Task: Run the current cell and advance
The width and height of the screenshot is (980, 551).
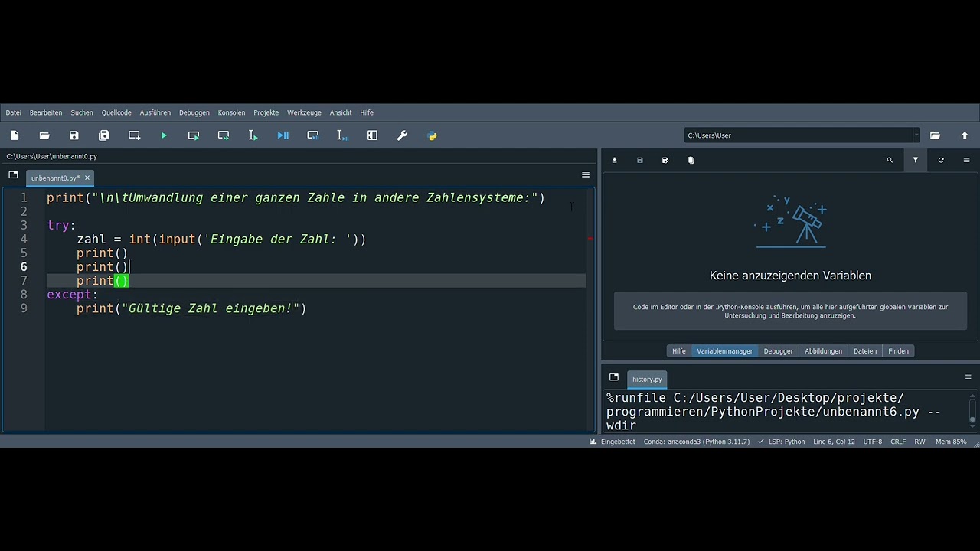Action: coord(224,135)
